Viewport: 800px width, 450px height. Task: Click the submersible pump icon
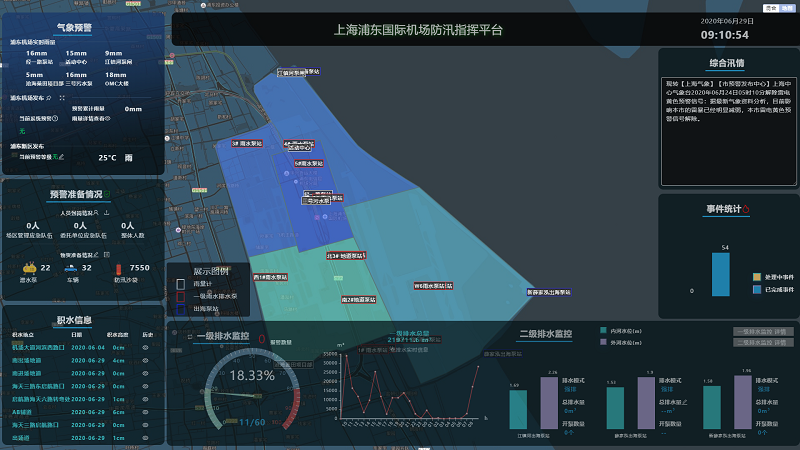[x=29, y=268]
